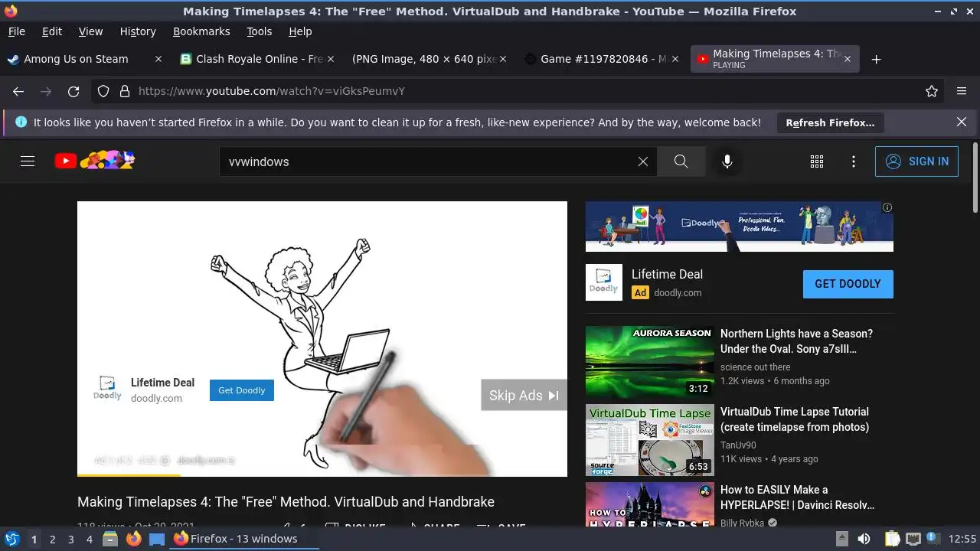Run the YouTube search with magnifier button
980x551 pixels.
681,161
